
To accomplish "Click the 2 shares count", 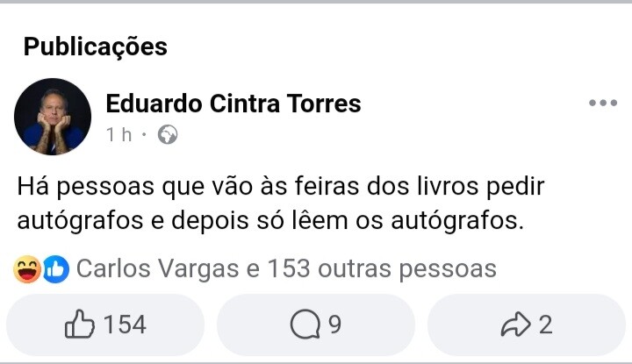I will [545, 325].
